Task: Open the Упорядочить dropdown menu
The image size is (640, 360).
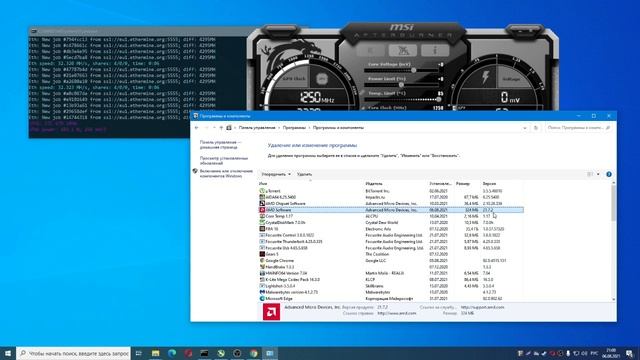Action: (x=276, y=174)
